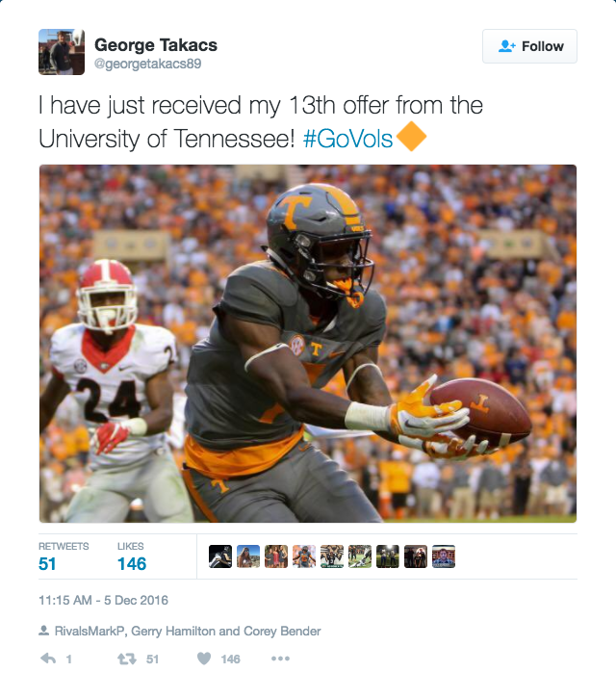Open tagged people RivalsMarkP, Gerry Hamilton list
The height and width of the screenshot is (698, 616).
coord(188,631)
